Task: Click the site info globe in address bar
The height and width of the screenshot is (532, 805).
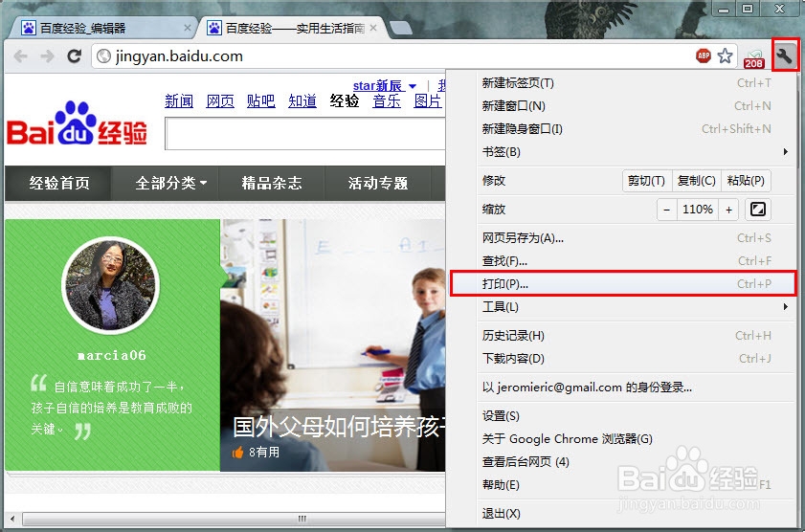Action: [103, 55]
